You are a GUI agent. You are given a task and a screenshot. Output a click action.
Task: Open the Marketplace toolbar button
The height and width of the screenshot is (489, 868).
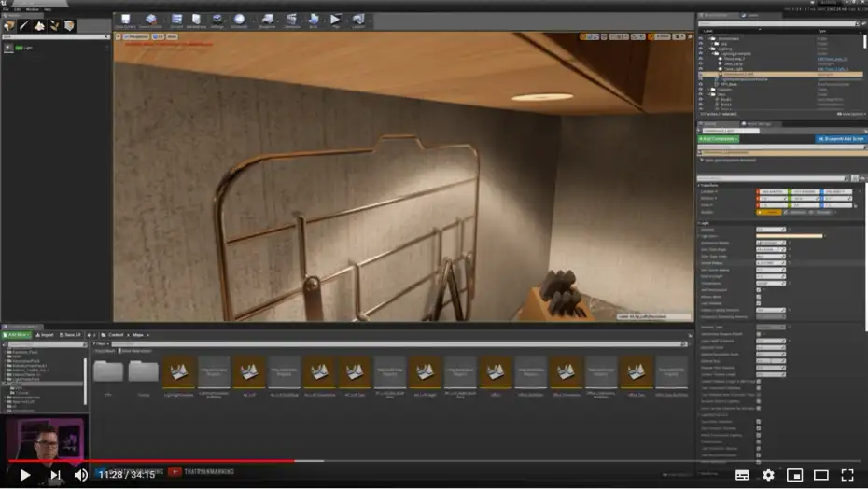(x=196, y=21)
